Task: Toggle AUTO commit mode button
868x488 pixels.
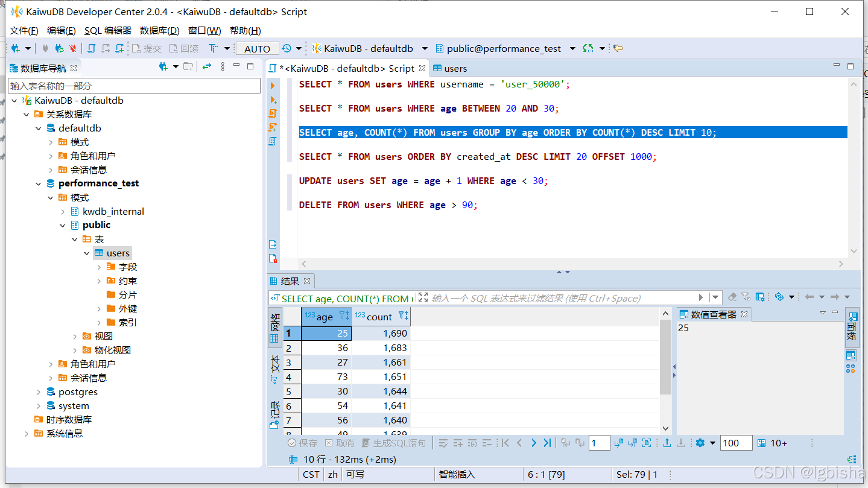Action: pyautogui.click(x=258, y=49)
